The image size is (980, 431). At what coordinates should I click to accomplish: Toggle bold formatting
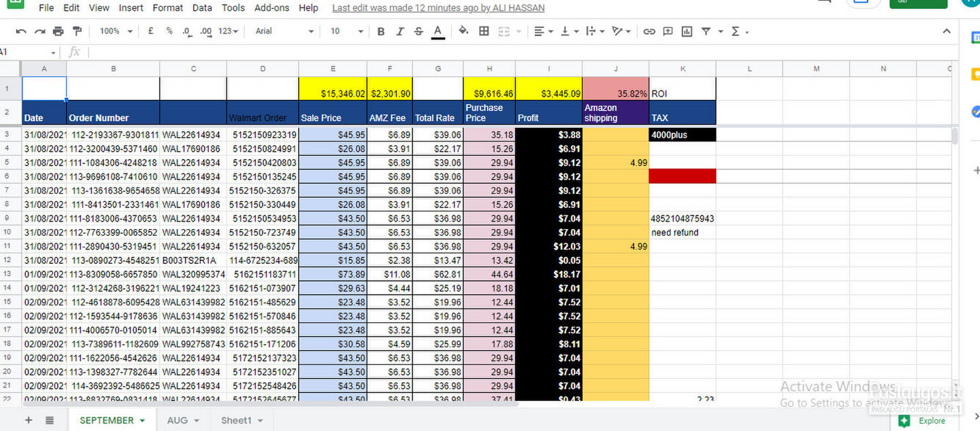pyautogui.click(x=381, y=31)
